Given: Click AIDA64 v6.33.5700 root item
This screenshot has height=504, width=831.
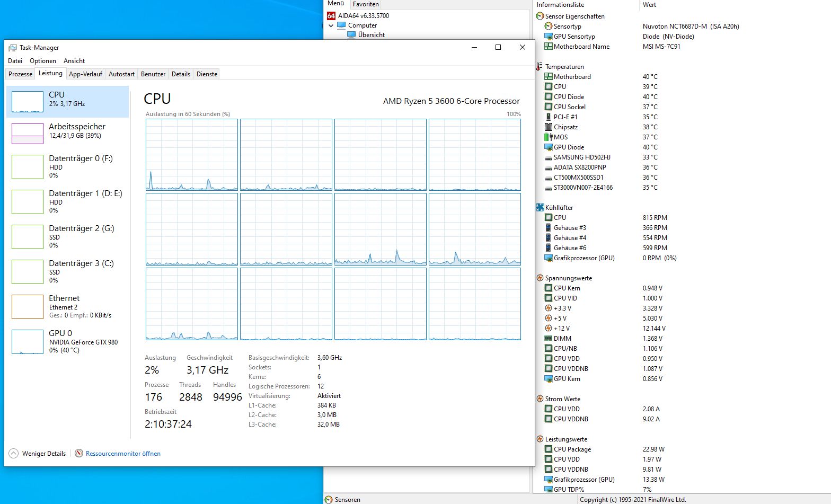Looking at the screenshot, I should point(363,16).
